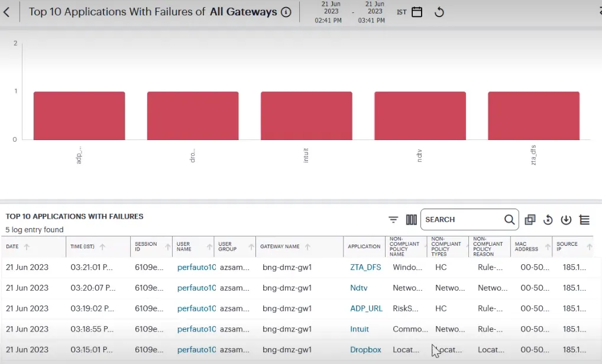Click the time cell 03:21:01 P...
Image resolution: width=602 pixels, height=364 pixels.
point(92,267)
